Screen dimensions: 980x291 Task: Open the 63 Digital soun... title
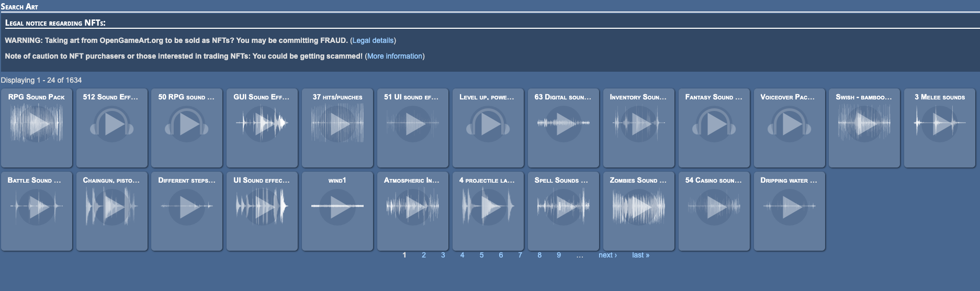point(563,97)
